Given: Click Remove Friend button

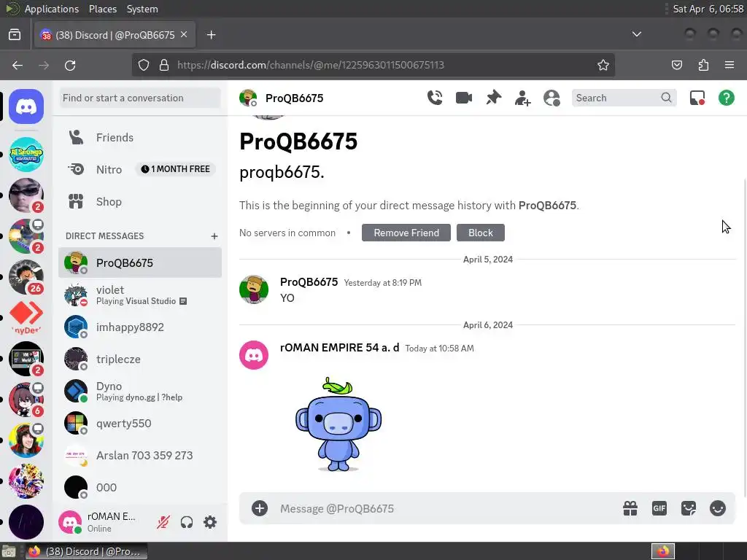Looking at the screenshot, I should [406, 233].
